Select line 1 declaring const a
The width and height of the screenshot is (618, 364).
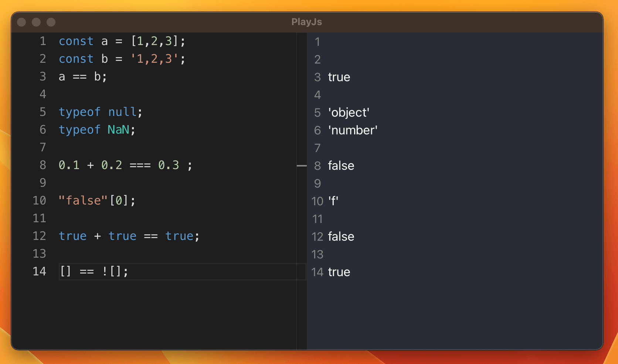pyautogui.click(x=122, y=41)
